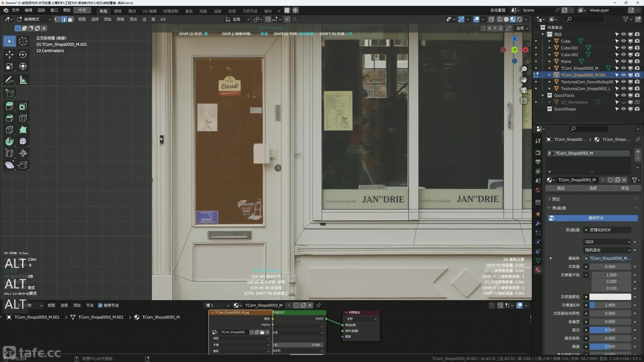Switch to the UV 编辑 workspace tab
Screen dimensions: 644x362
(x=149, y=11)
